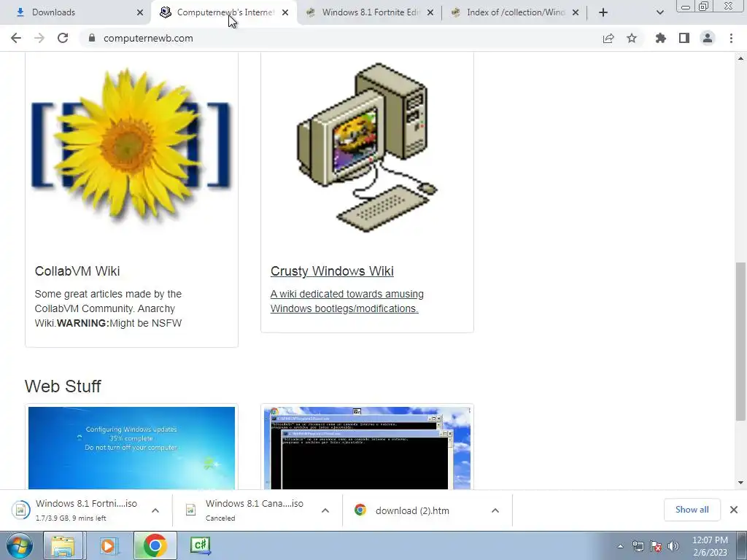Click the CollabVM Community description text
Screen dimensions: 747x560
(108, 308)
